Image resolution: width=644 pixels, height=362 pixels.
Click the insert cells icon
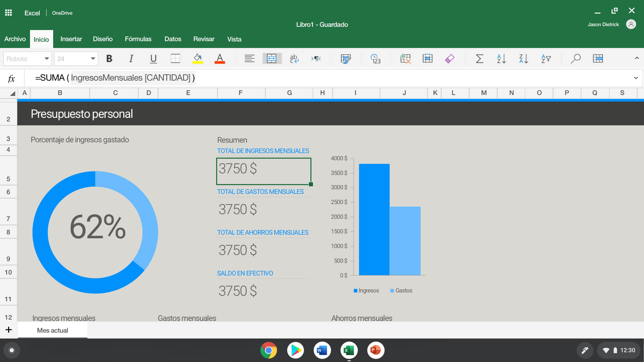tap(427, 58)
